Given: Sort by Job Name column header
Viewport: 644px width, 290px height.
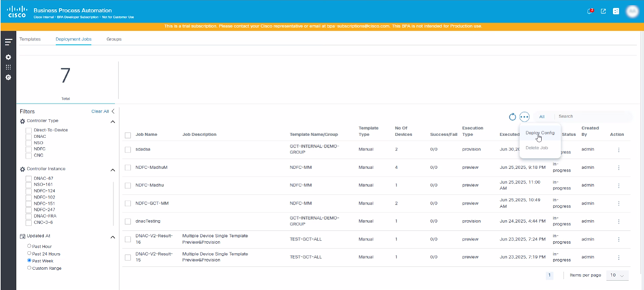Looking at the screenshot, I should 147,135.
